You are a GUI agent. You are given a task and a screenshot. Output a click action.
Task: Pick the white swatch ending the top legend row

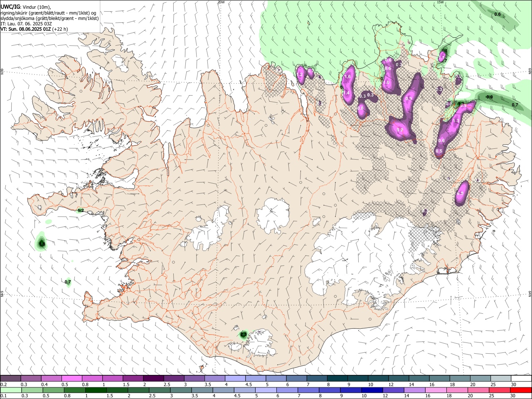click(521, 378)
